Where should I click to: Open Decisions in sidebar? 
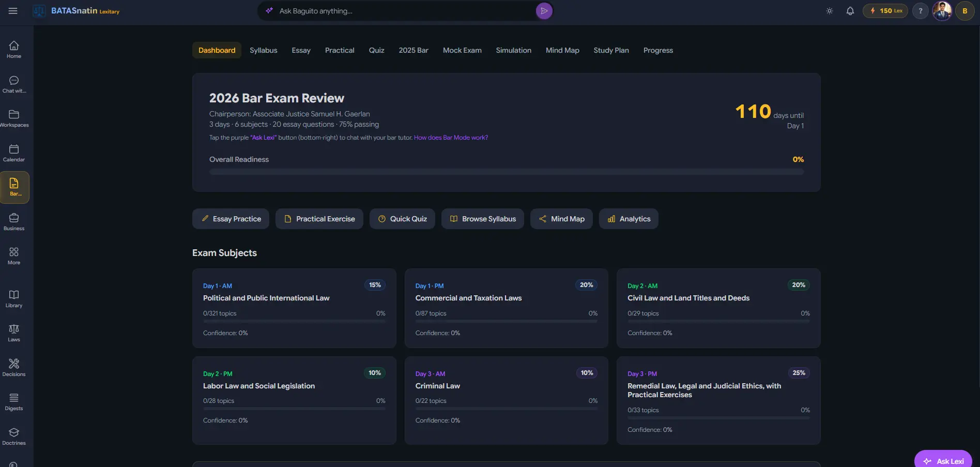tap(14, 368)
